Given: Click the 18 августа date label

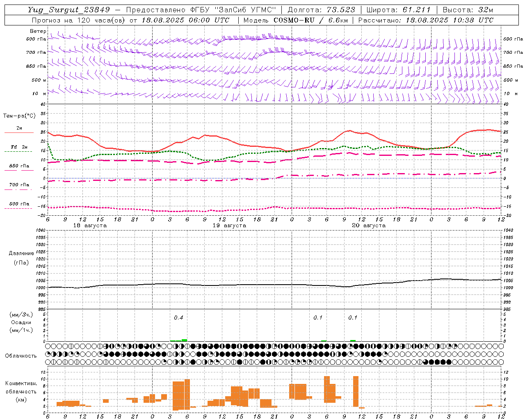Looking at the screenshot, I should [x=90, y=226].
